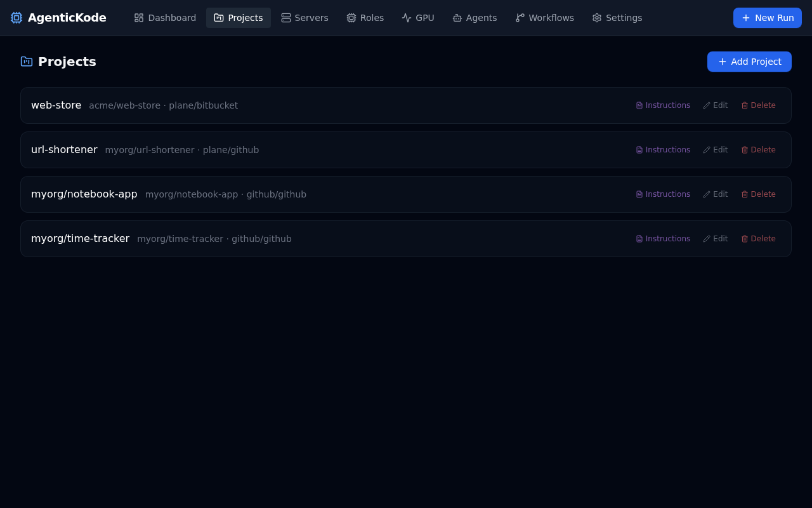Switch to the Projects tab
This screenshot has height=508, width=812.
239,18
